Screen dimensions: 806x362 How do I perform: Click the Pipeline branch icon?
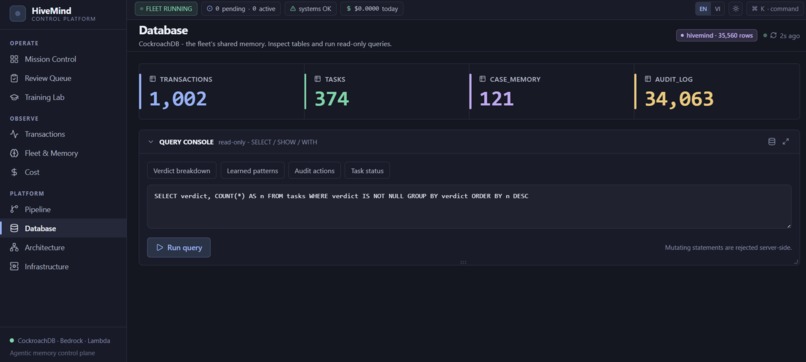click(x=14, y=209)
